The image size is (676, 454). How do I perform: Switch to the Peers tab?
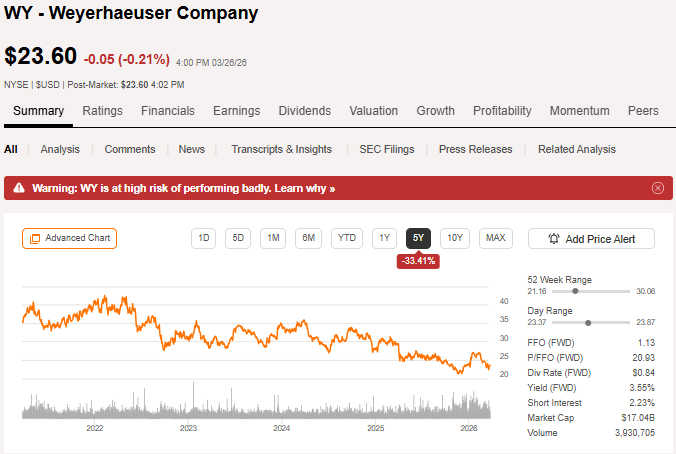pyautogui.click(x=643, y=111)
